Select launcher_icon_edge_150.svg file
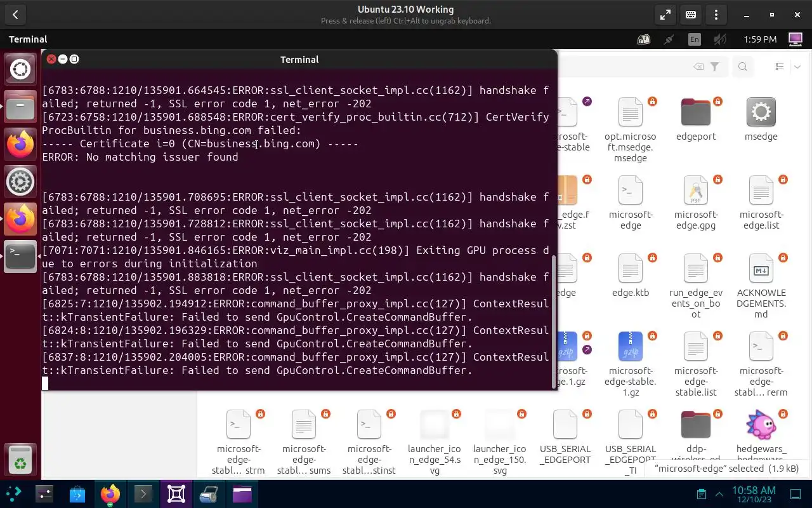The image size is (812, 508). [500, 425]
